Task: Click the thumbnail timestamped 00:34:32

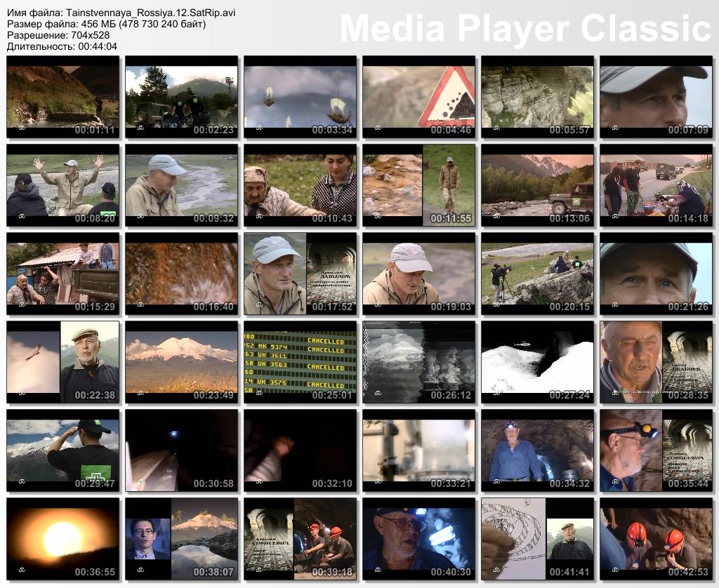Action: tap(537, 450)
